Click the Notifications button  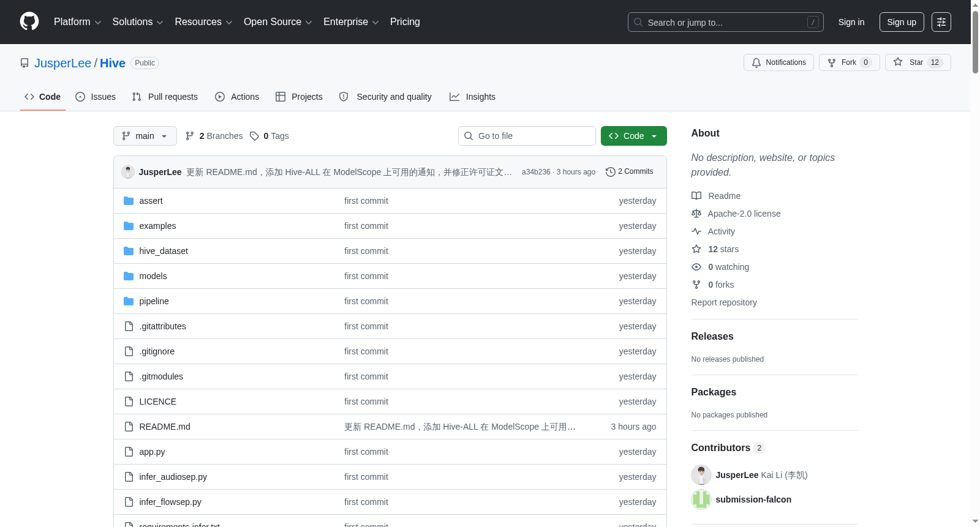pyautogui.click(x=778, y=62)
